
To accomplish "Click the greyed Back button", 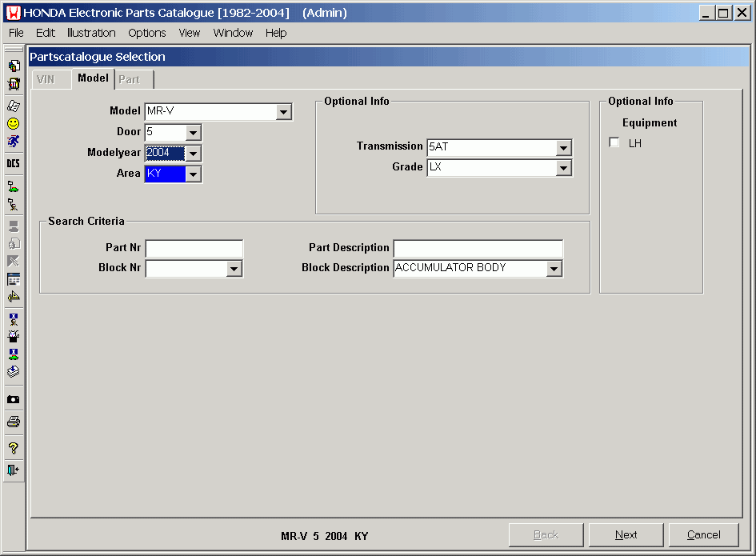I will click(546, 534).
